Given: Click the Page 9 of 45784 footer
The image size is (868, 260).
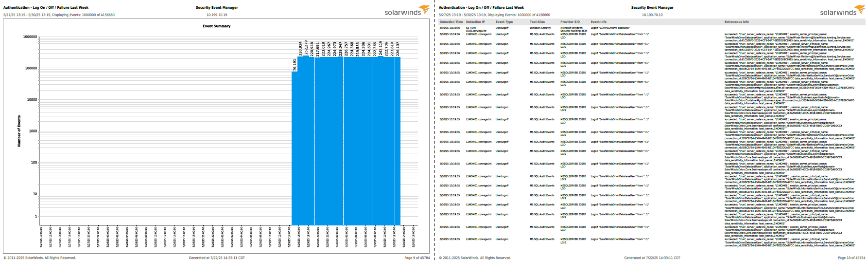Looking at the screenshot, I should (x=417, y=258).
